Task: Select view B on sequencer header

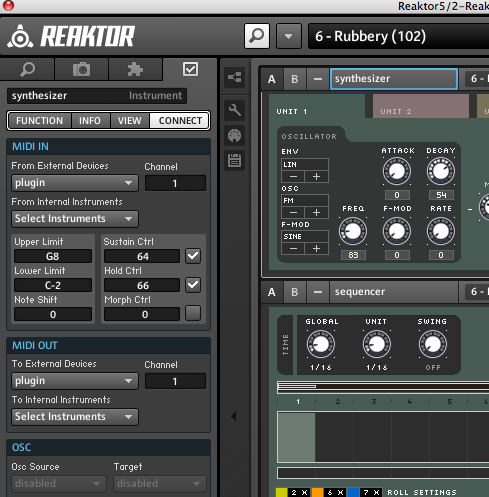Action: [295, 292]
